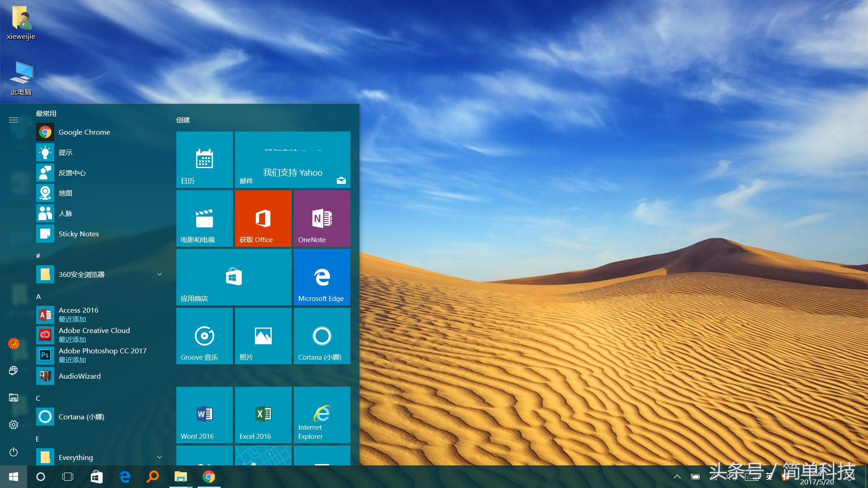Expand the 360安全浏览器 group
This screenshot has height=488, width=868.
click(x=159, y=274)
